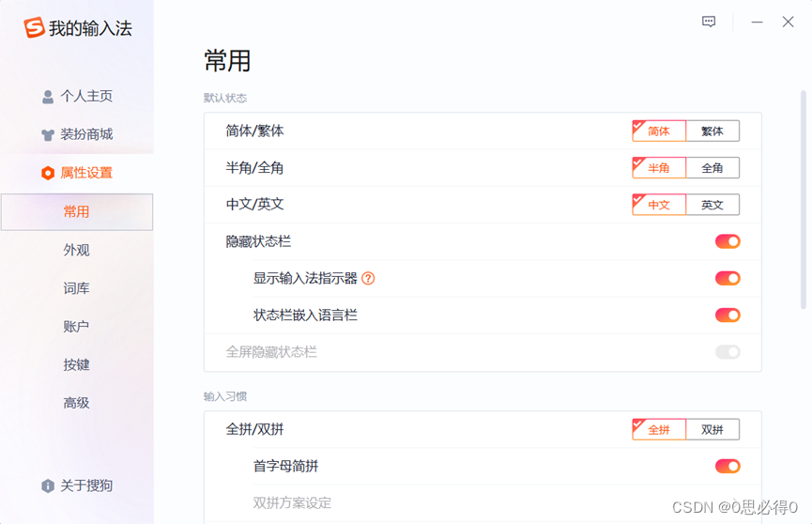Switch to the 外观 settings tab

pos(77,250)
